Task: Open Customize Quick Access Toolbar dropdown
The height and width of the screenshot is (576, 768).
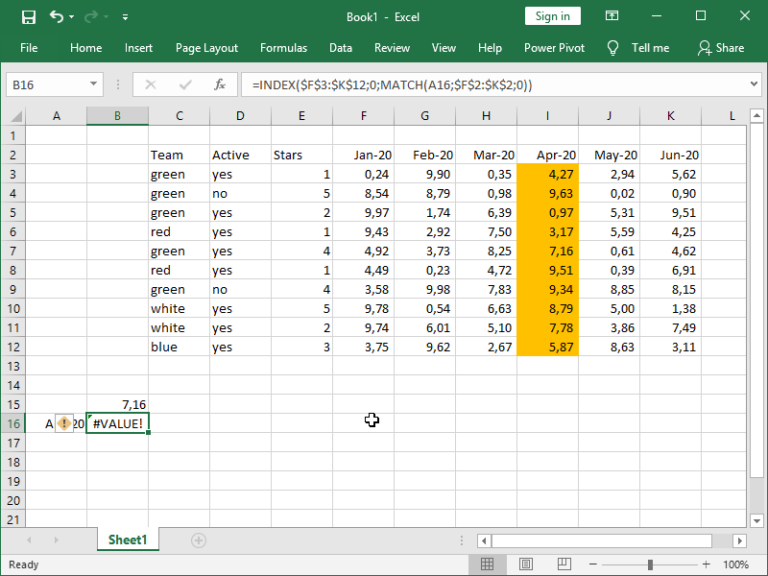Action: (125, 17)
